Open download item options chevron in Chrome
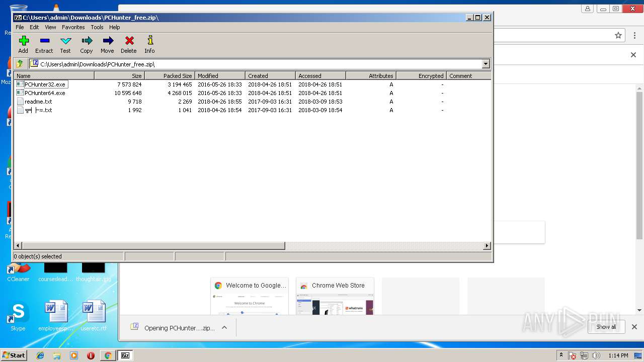Screen dimensions: 644x362 (224, 327)
